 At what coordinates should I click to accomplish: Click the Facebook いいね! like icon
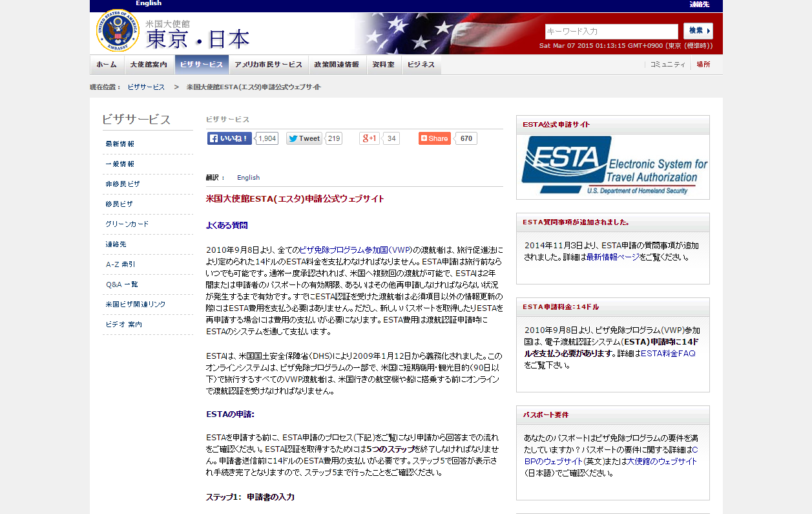[x=213, y=138]
